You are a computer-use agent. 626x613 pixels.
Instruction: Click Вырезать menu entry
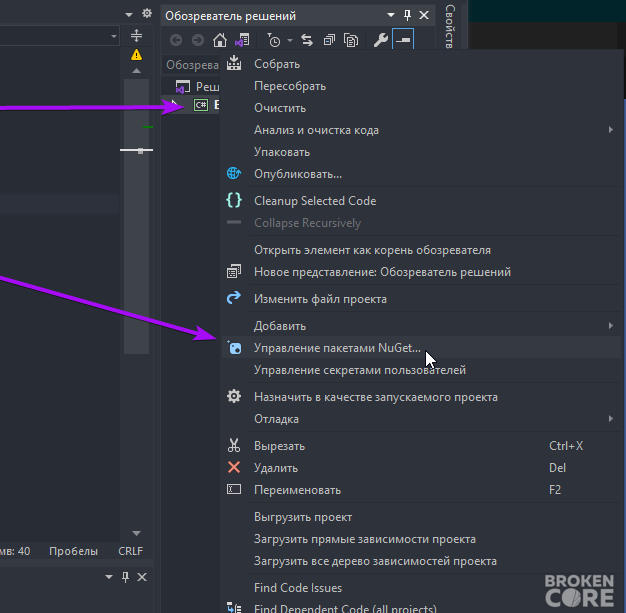click(420, 446)
